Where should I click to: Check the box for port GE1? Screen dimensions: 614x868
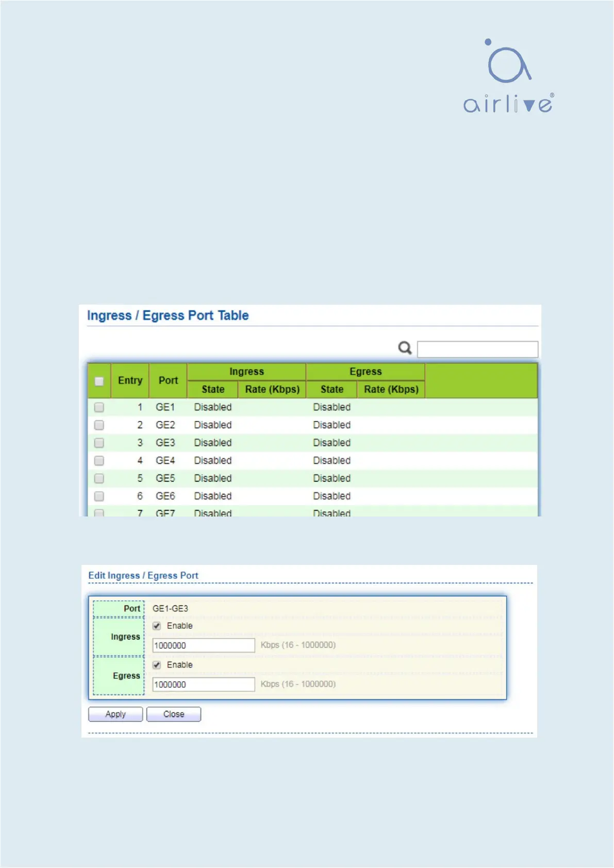pos(99,408)
